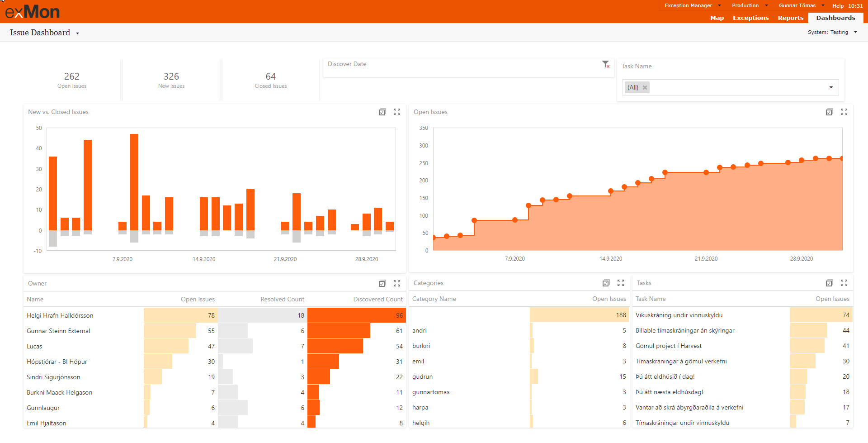Open multi-select mode on the Open Issues chart
Screen dimensions: 868x443
pyautogui.click(x=829, y=112)
